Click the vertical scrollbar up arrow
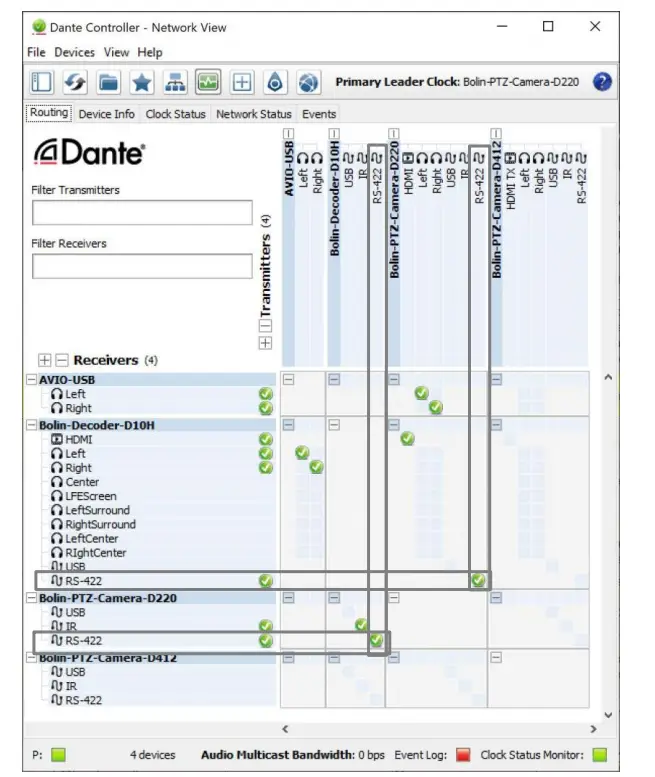The height and width of the screenshot is (777, 655). click(x=608, y=378)
